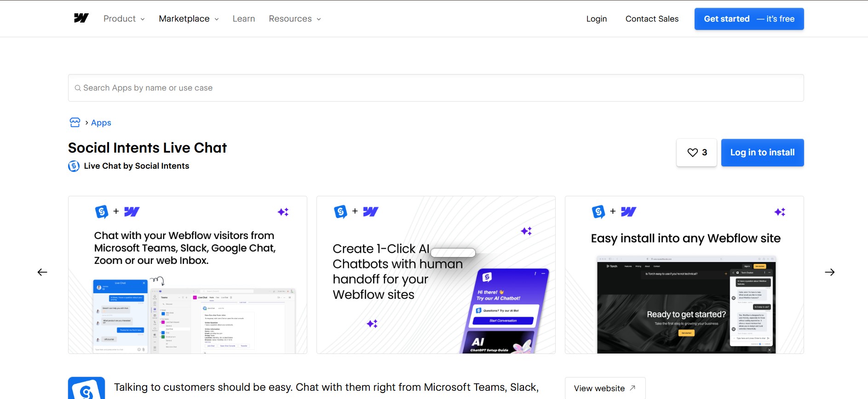
Task: Advance to the next carousel slide
Action: (830, 272)
